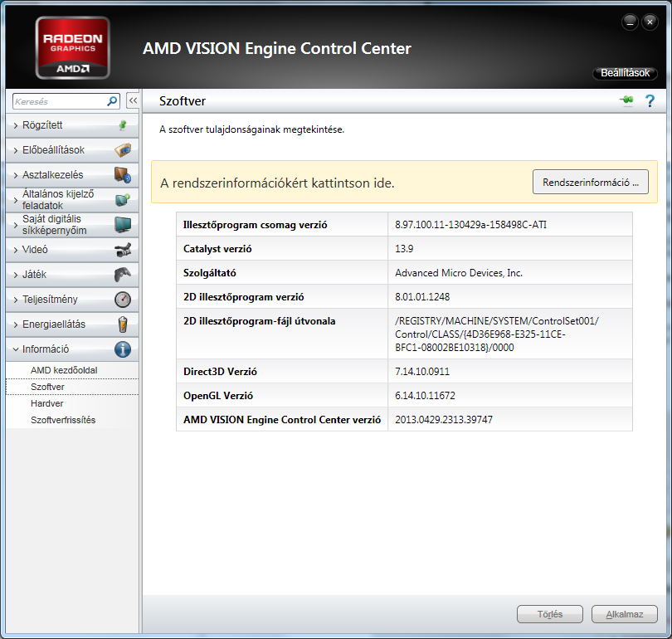Expand the Játék section
The height and width of the screenshot is (639, 672).
(x=72, y=275)
